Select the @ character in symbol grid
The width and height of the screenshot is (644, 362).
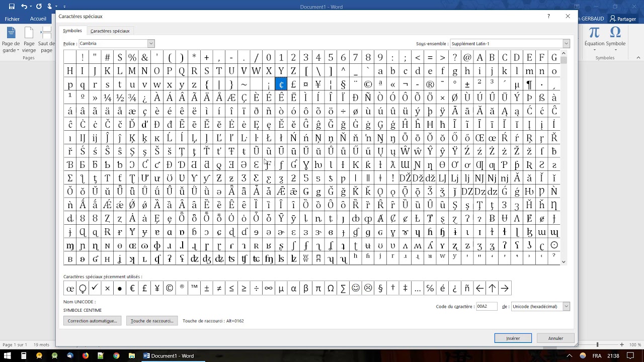click(x=467, y=57)
